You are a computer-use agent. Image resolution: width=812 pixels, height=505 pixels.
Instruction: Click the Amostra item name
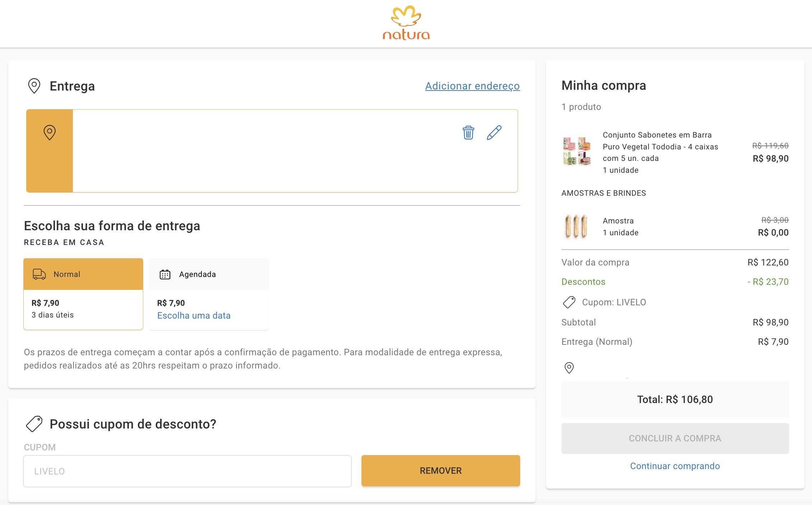[618, 221]
